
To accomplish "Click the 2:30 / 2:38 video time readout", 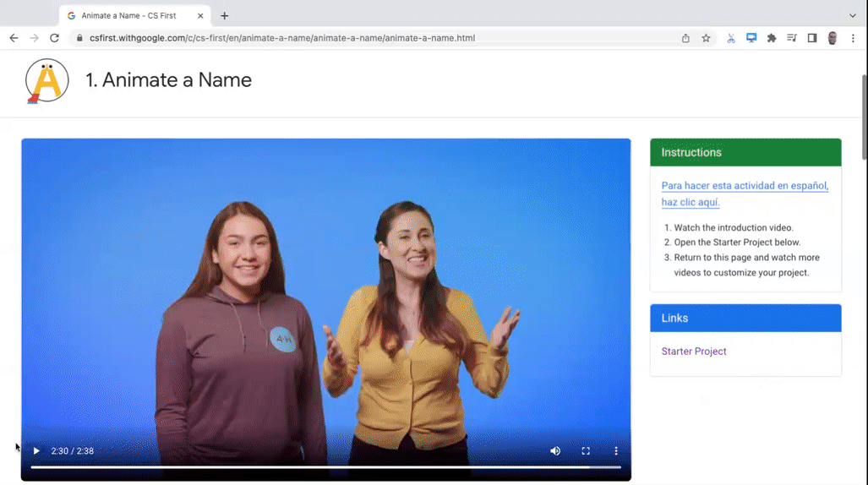I will (x=73, y=451).
